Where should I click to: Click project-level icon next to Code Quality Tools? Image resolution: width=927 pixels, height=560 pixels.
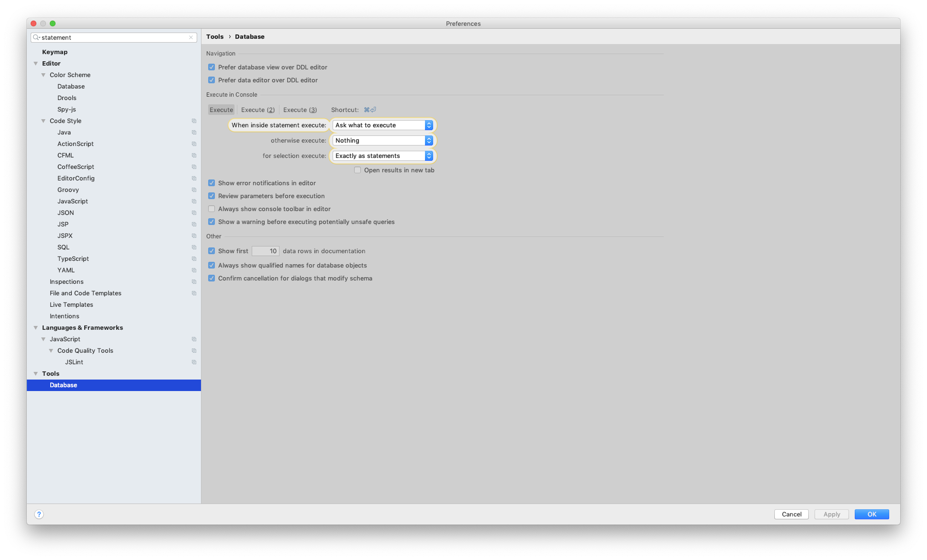point(194,351)
